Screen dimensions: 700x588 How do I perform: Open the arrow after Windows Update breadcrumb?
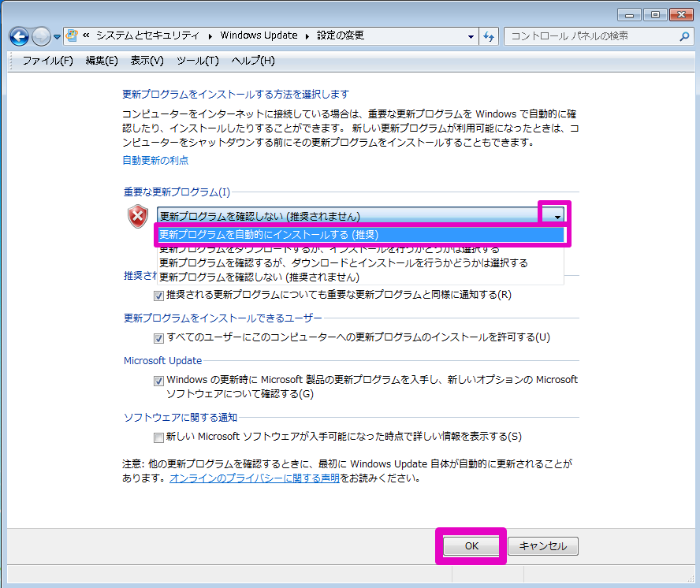[307, 36]
